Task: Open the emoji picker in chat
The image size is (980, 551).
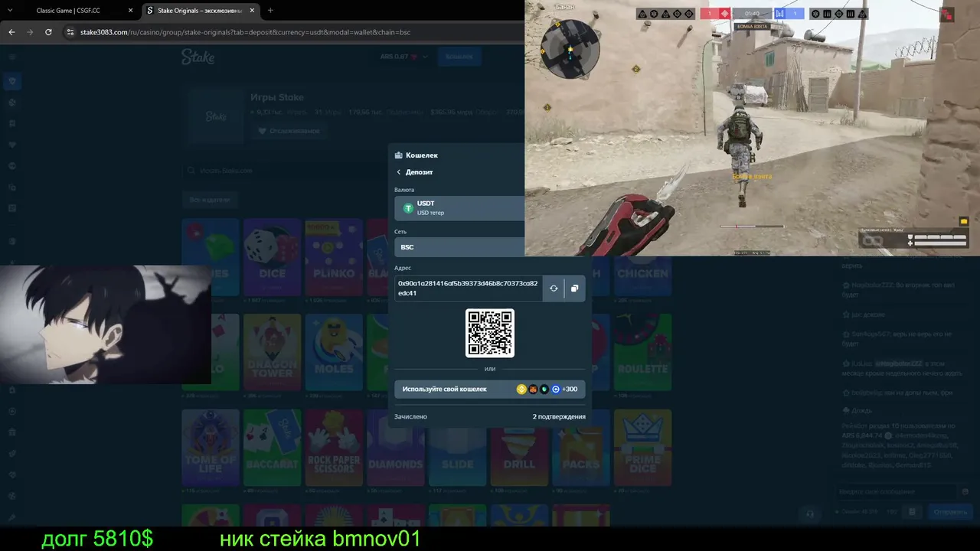Action: point(965,491)
